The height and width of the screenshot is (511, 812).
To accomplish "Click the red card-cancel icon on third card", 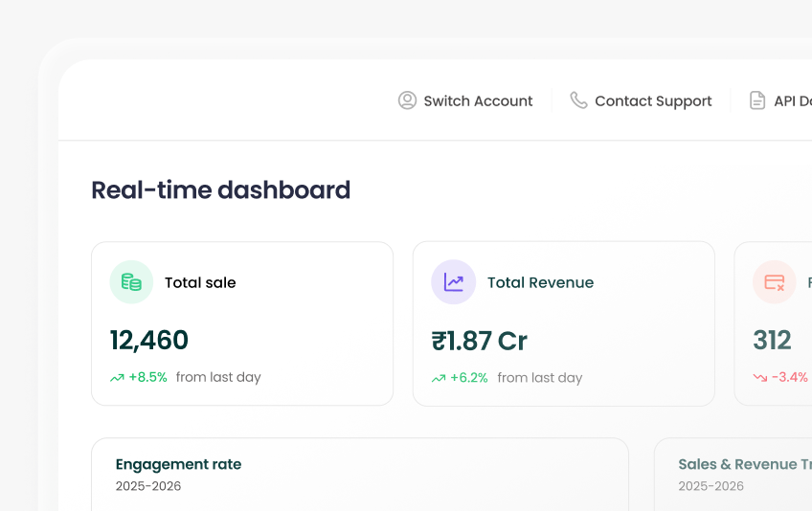I will coord(775,282).
